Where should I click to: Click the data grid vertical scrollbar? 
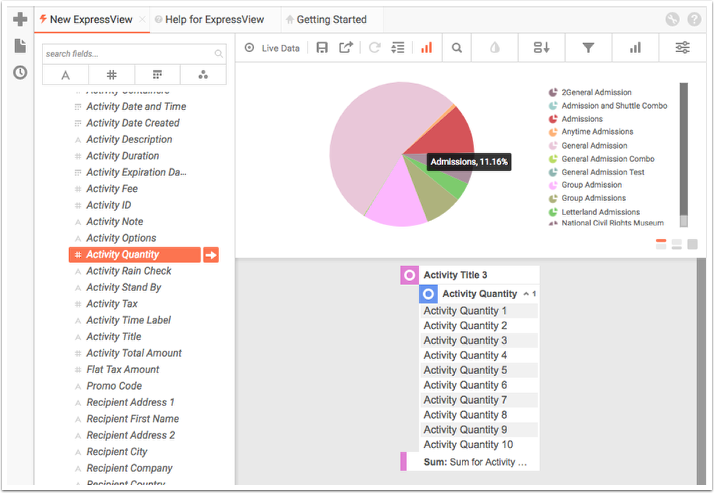701,371
